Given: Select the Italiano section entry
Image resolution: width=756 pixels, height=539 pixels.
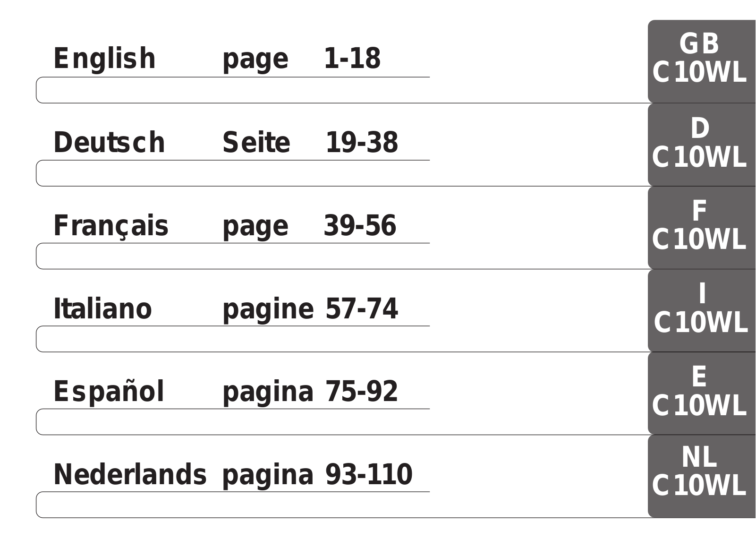Looking at the screenshot, I should [102, 308].
